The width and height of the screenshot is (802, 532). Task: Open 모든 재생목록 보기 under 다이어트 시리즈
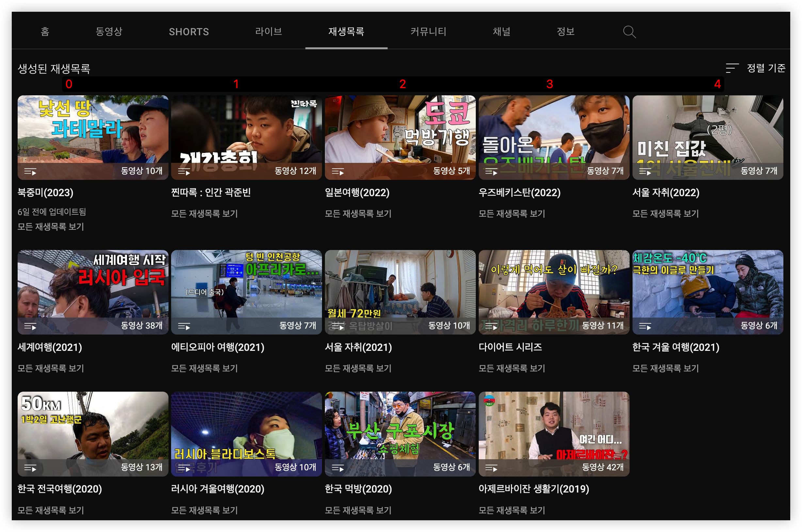(511, 368)
